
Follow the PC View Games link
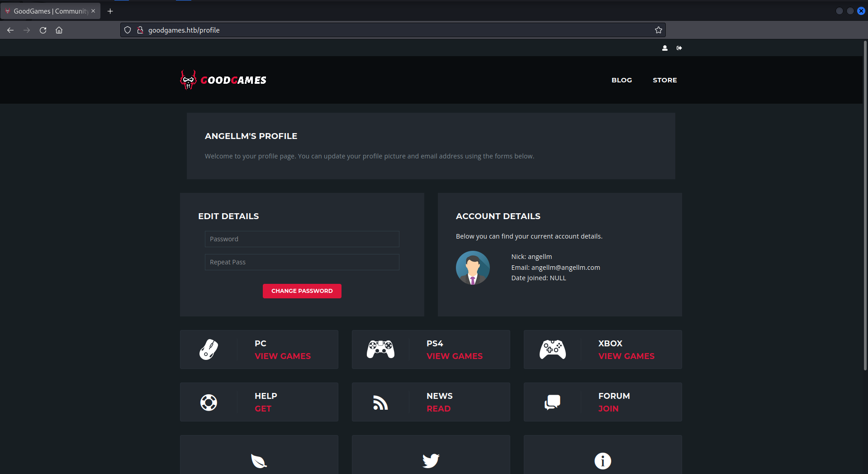click(x=283, y=356)
